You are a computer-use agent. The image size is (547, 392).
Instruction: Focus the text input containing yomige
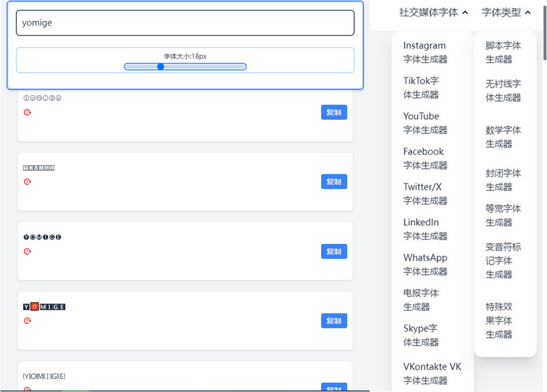pos(185,23)
